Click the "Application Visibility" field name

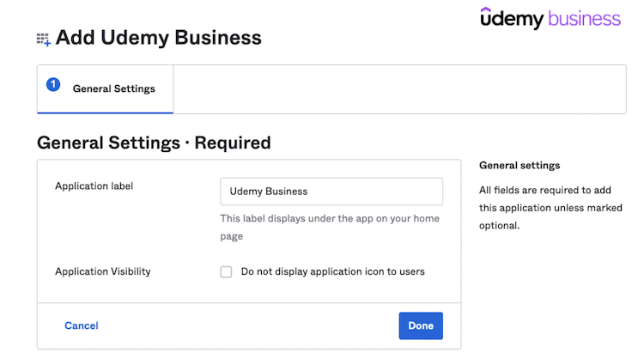pos(103,271)
